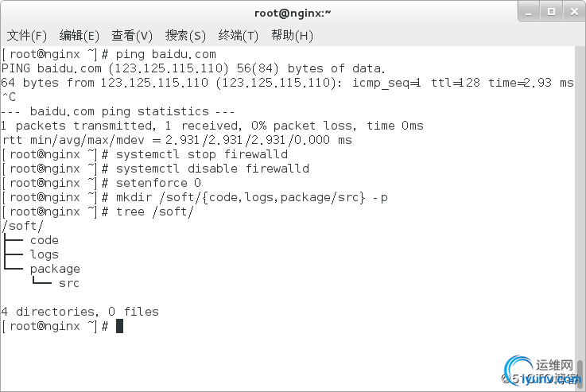The width and height of the screenshot is (586, 392).
Task: Close the root@nginx terminal window
Action: (x=570, y=11)
